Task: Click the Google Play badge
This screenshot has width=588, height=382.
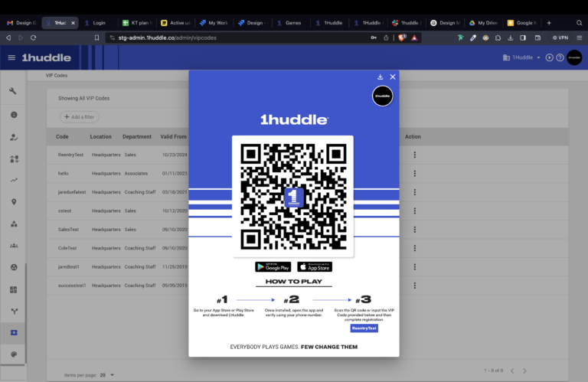Action: pos(273,267)
